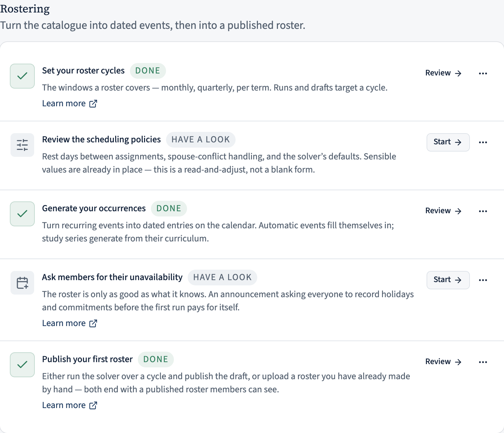Open the three-dot menu for Publish your first roster
Viewport: 504px width, 433px height.
pos(483,362)
